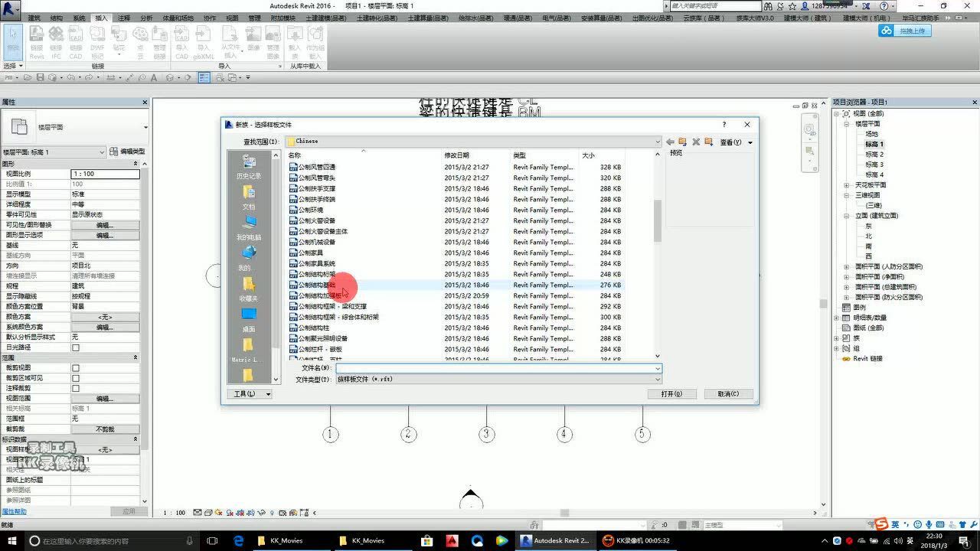
Task: Click My Computer shortcut in dialog places bar
Action: click(249, 227)
